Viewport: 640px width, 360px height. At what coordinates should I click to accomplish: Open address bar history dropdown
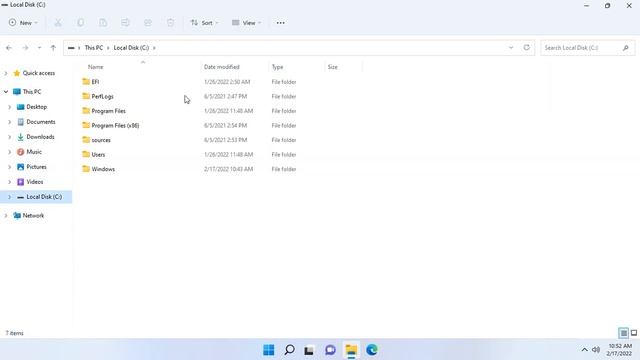pos(511,48)
